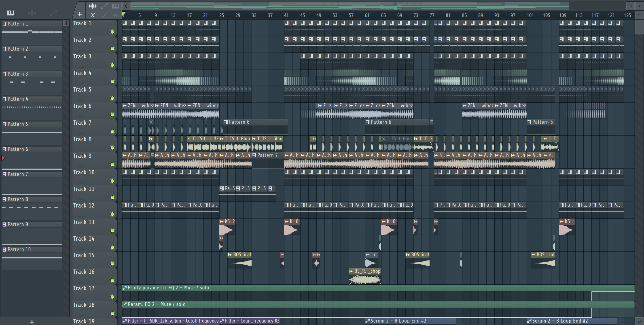Toggle Track 6 mute LED
The width and height of the screenshot is (644, 325).
pos(112,115)
